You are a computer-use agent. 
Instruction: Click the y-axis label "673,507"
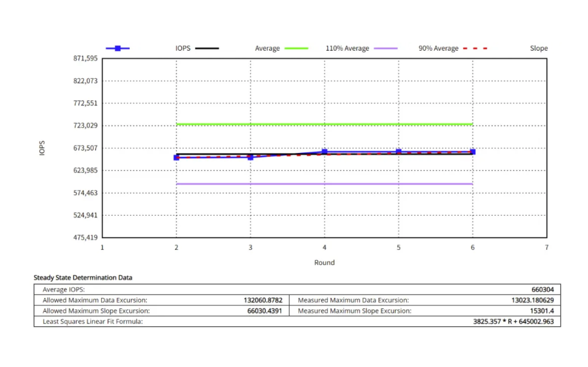(x=85, y=148)
